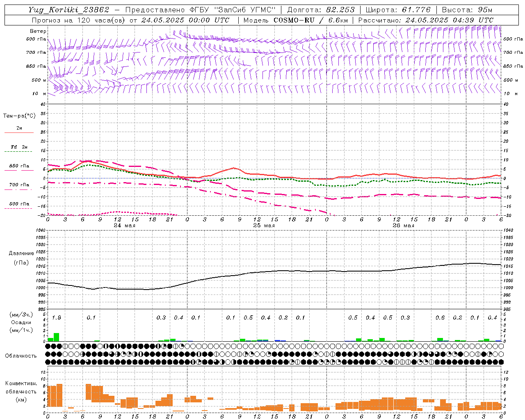Click the 25 мая date label
The width and height of the screenshot is (525, 420).
tap(264, 226)
